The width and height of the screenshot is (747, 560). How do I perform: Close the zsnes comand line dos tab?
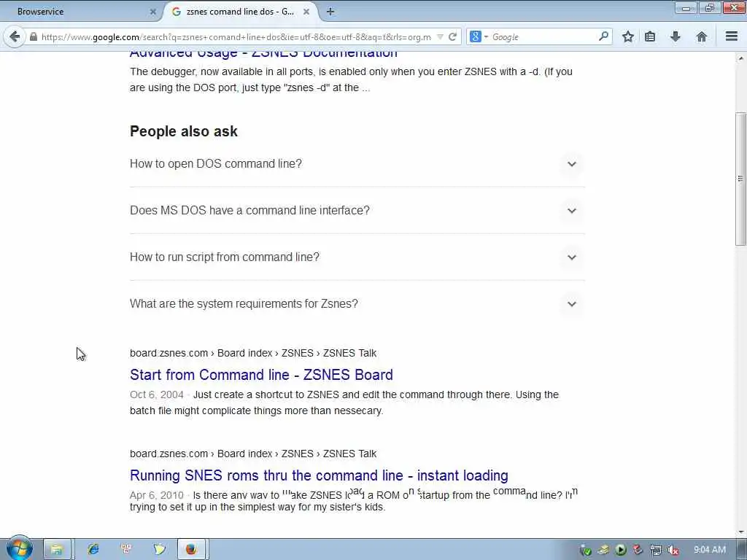pyautogui.click(x=306, y=12)
